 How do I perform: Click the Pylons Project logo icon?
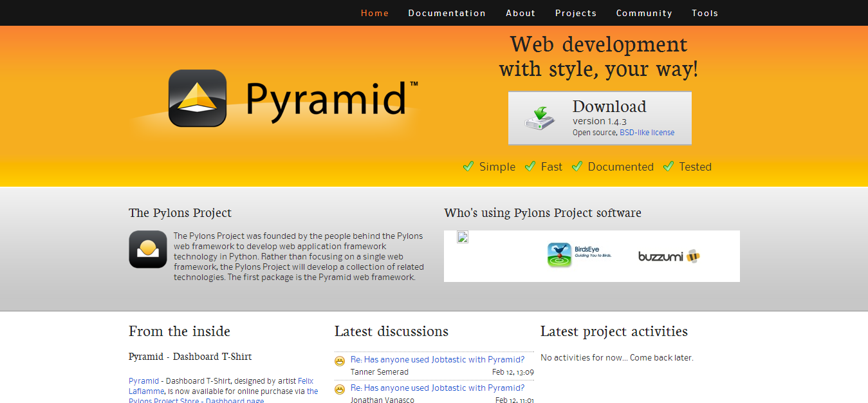(148, 249)
